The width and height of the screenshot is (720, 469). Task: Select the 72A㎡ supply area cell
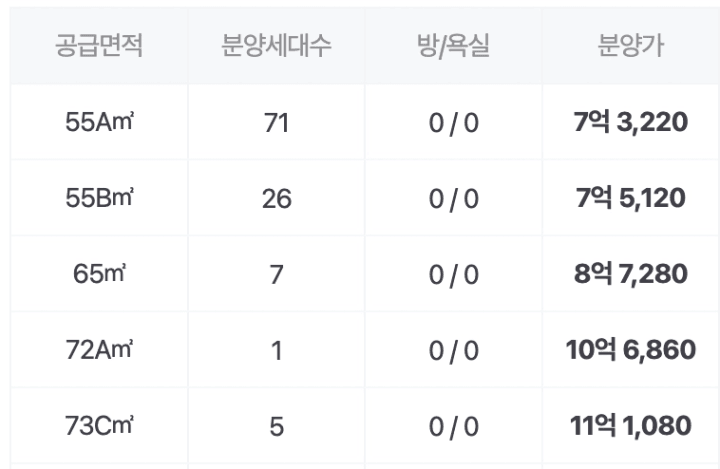tap(99, 350)
